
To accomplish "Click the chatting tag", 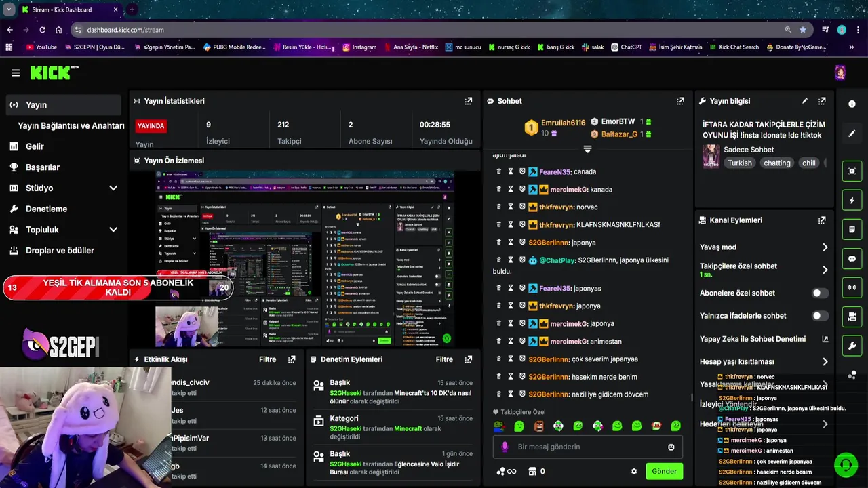I will (x=777, y=163).
